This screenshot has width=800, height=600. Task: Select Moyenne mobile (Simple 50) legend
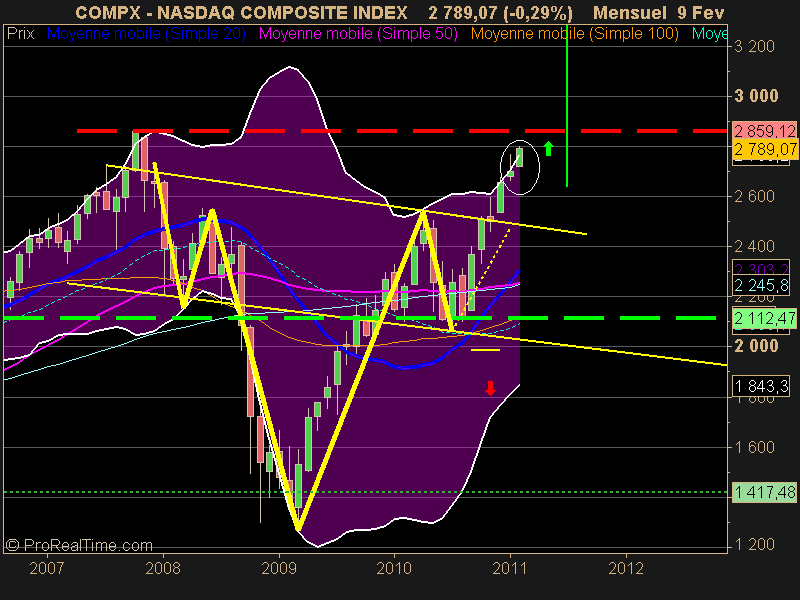point(358,34)
